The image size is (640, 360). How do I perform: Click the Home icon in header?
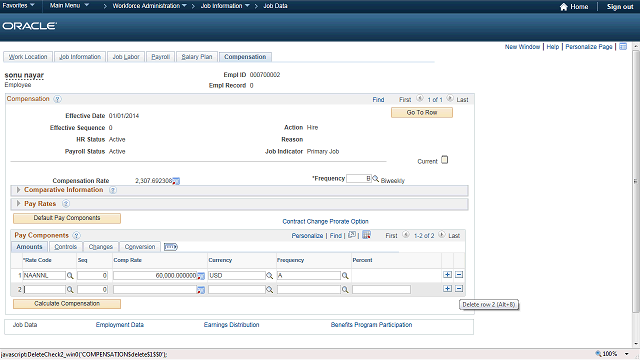pos(564,7)
